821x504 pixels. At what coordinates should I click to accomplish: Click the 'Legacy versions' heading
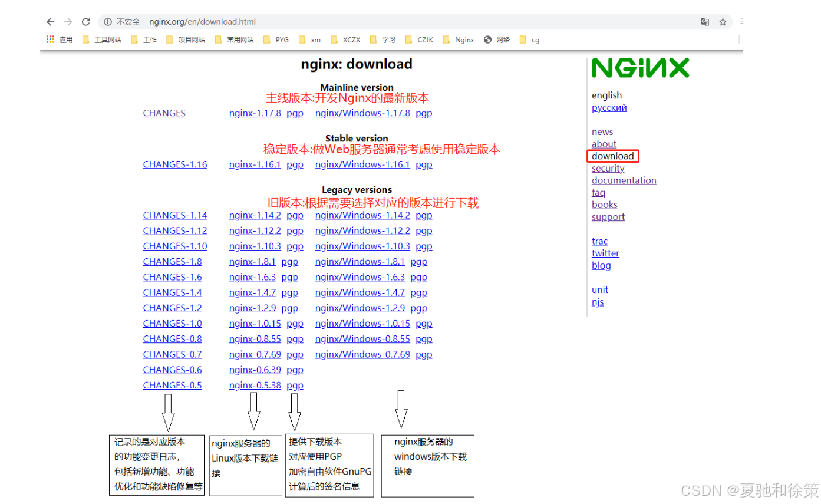(357, 190)
